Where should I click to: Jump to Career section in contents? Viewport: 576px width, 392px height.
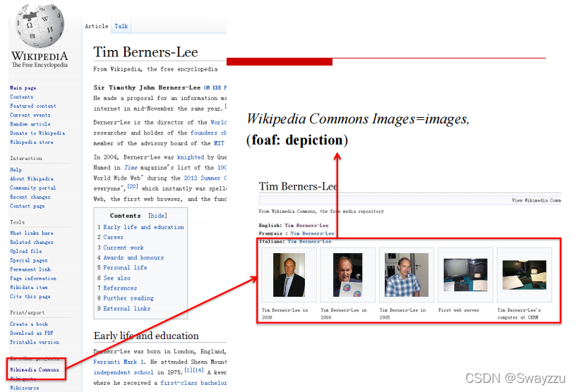coord(113,237)
